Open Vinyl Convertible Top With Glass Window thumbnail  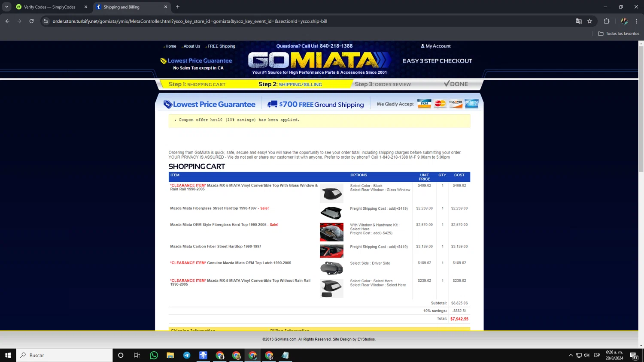click(x=331, y=193)
